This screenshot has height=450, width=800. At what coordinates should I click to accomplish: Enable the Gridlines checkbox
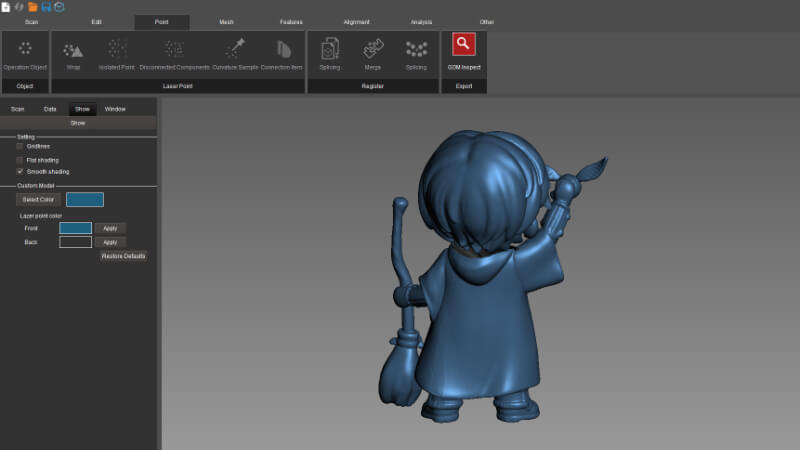point(20,146)
